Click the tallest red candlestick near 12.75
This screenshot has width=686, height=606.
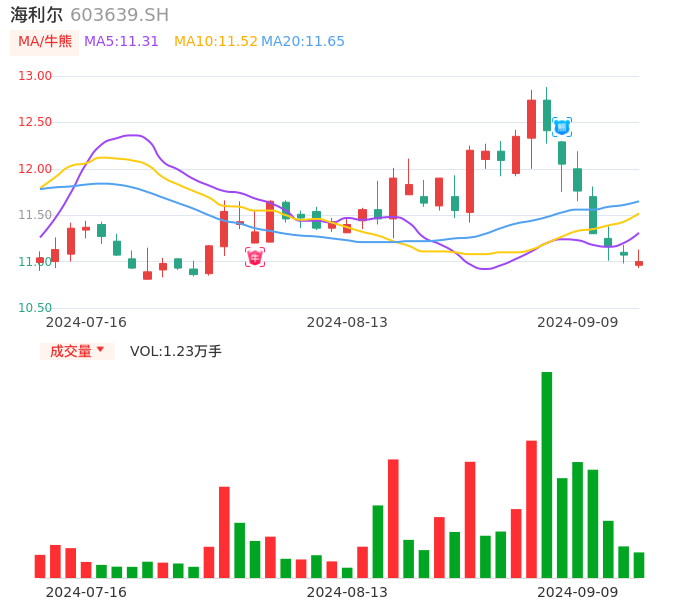[x=531, y=119]
